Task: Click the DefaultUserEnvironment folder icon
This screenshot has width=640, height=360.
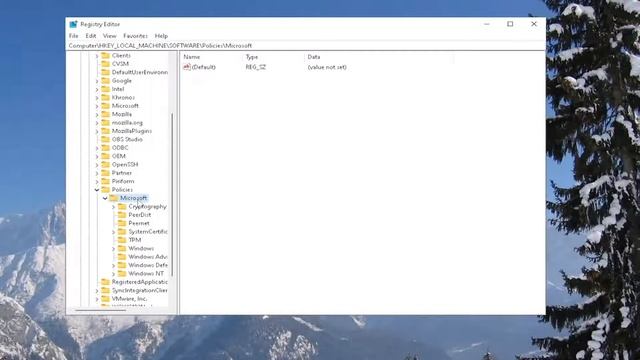Action: [106, 72]
